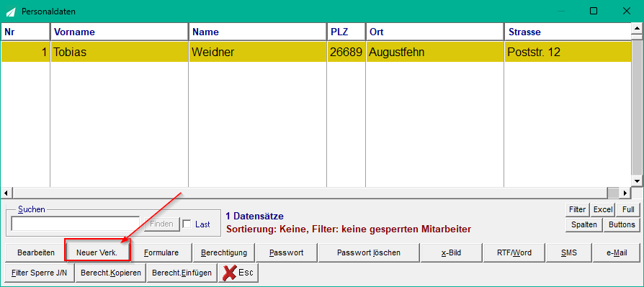Click the Buttons button
The image size is (644, 287).
click(622, 224)
